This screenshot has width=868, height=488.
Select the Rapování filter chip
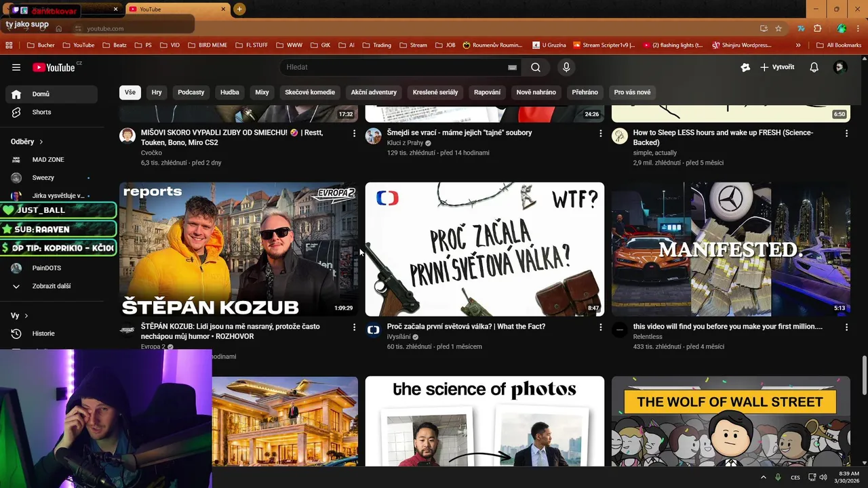488,92
